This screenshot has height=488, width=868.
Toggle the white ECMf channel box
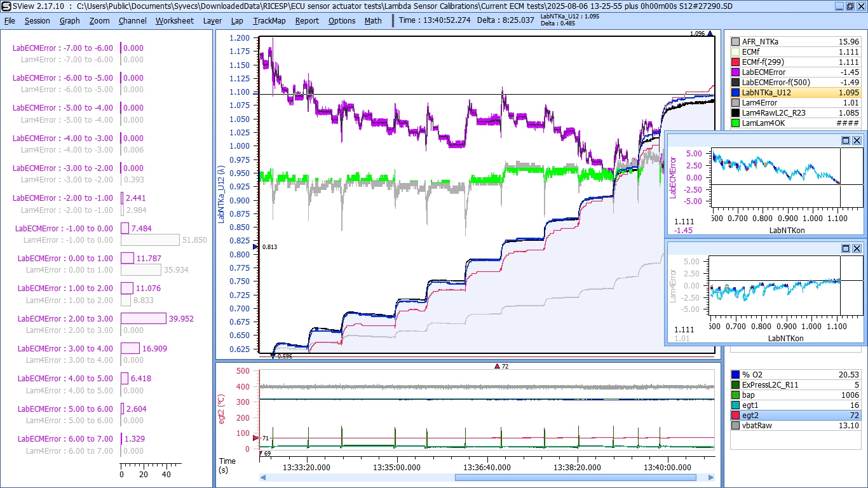coord(736,52)
